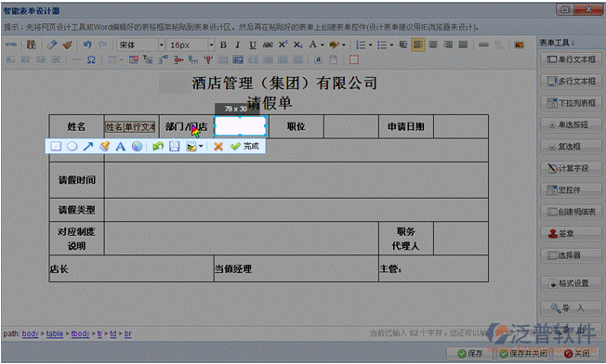Expand the font color dropdown arrow
The width and height of the screenshot is (606, 364).
[322, 45]
